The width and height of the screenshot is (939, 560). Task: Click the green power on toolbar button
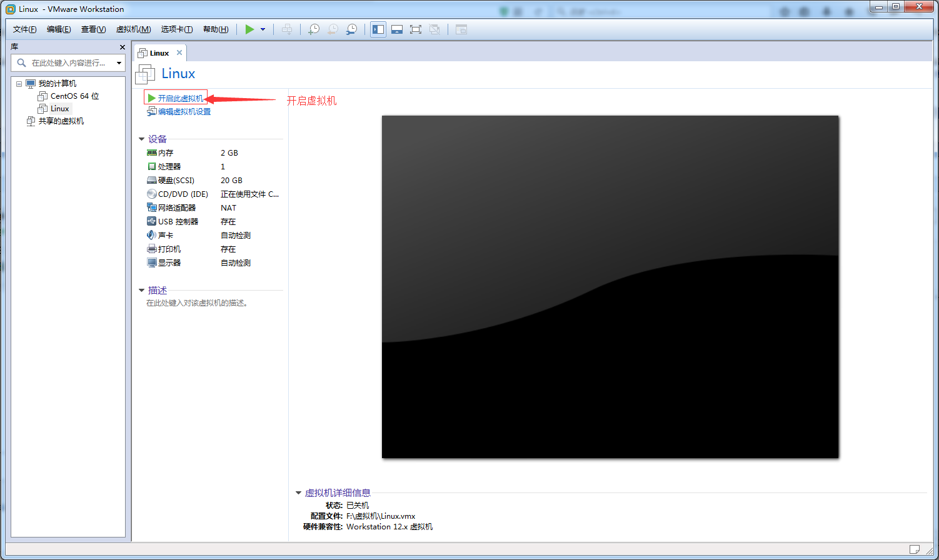pyautogui.click(x=249, y=29)
